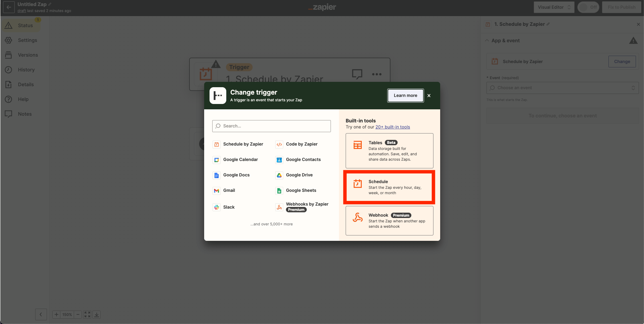Click the trigger search field
Image resolution: width=644 pixels, height=324 pixels.
(x=272, y=126)
